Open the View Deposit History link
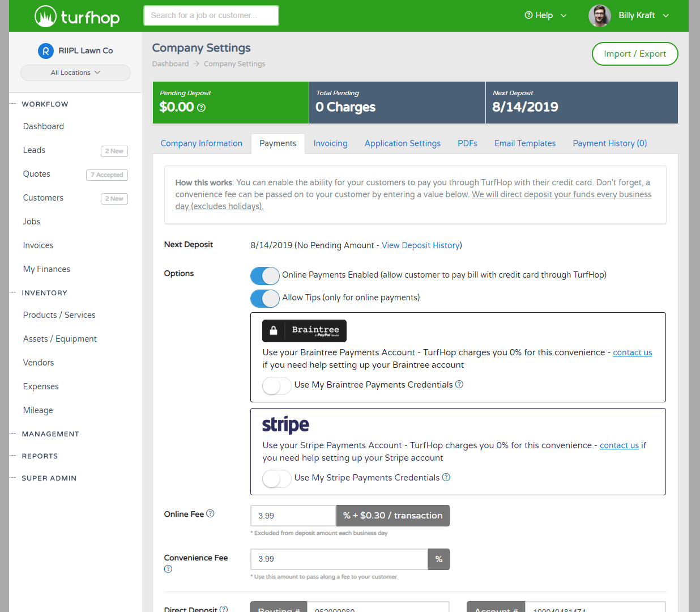 coord(421,245)
